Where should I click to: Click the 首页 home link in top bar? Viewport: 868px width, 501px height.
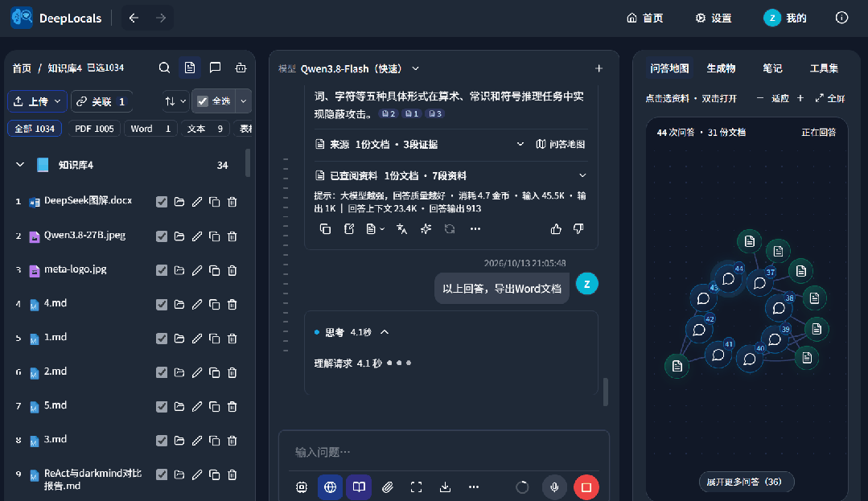pyautogui.click(x=645, y=18)
